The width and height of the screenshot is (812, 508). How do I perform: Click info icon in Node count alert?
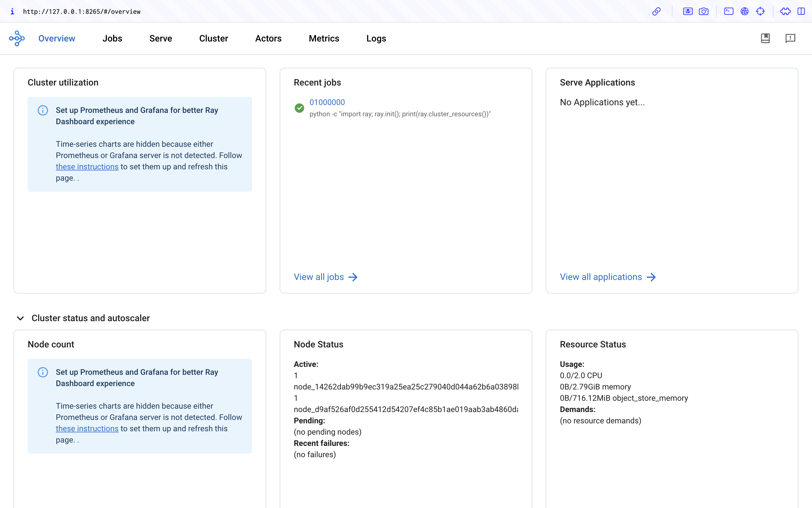click(43, 372)
